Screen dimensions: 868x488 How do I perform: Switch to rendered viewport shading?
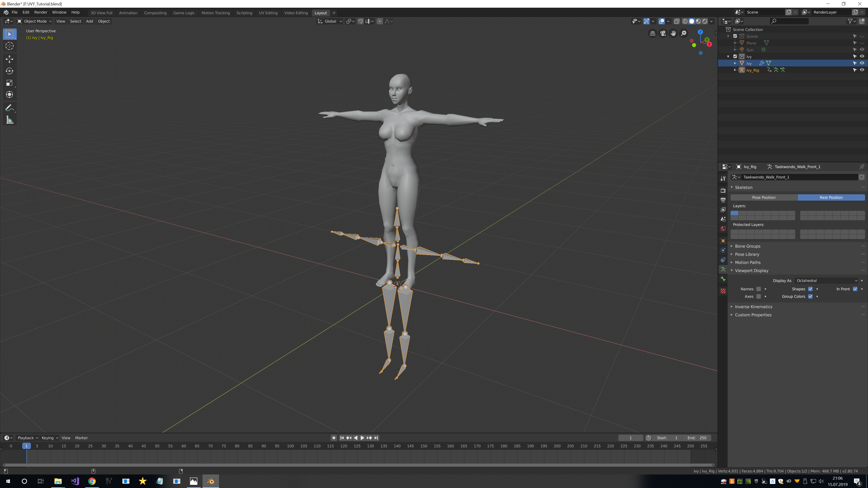point(705,21)
